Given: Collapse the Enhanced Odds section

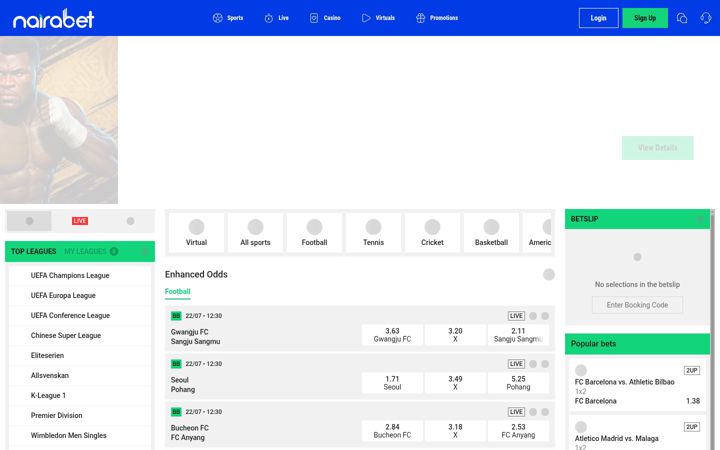Looking at the screenshot, I should 549,275.
